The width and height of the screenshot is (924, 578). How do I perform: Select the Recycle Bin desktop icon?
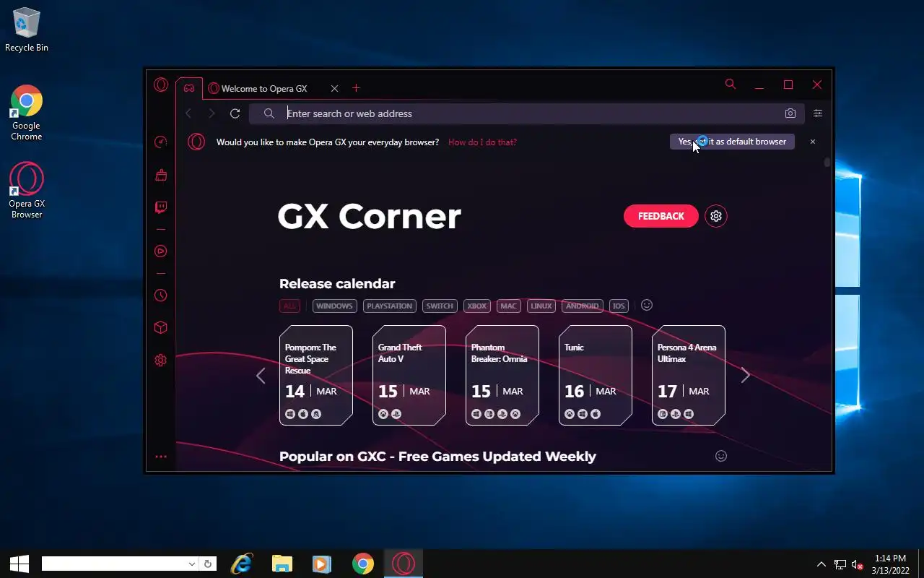tap(27, 30)
